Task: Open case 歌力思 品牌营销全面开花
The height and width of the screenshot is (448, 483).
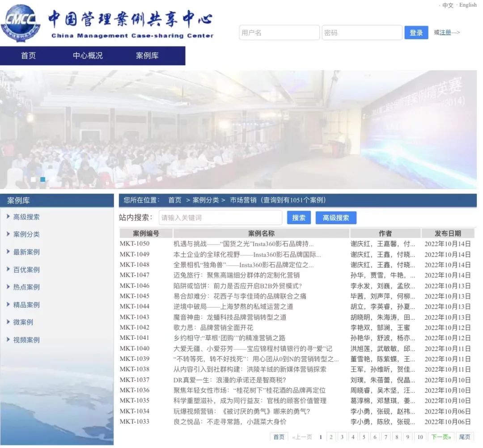Action: coord(213,328)
